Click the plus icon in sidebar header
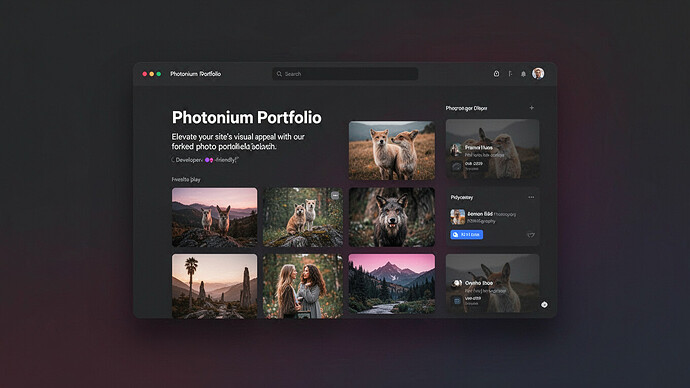This screenshot has height=388, width=690. (x=532, y=108)
